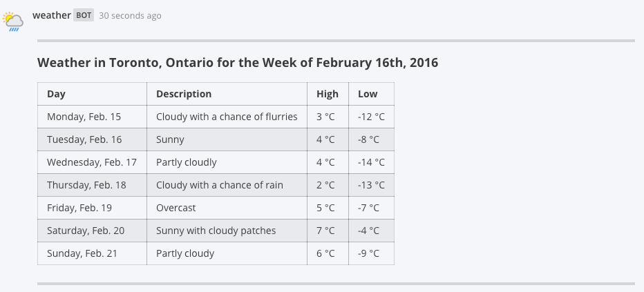Click Cloudy with a chance of rain
Viewport: 644px width, 292px height.
pyautogui.click(x=219, y=185)
